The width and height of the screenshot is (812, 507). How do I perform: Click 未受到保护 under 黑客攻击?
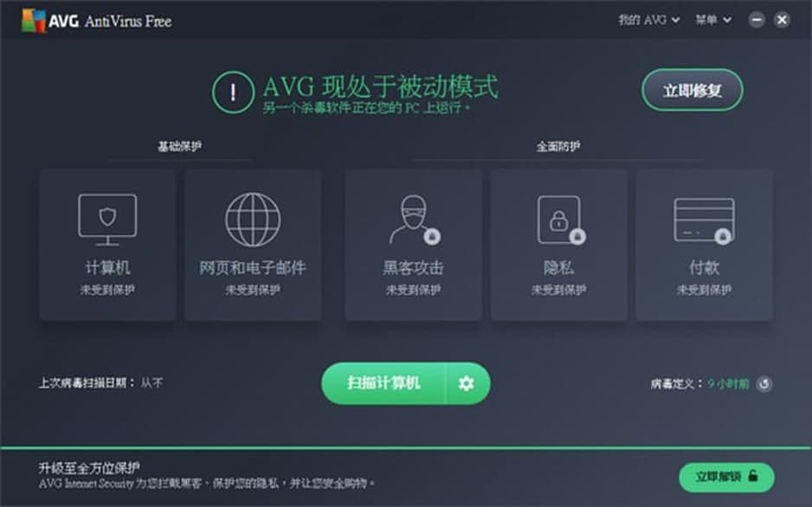click(x=413, y=290)
